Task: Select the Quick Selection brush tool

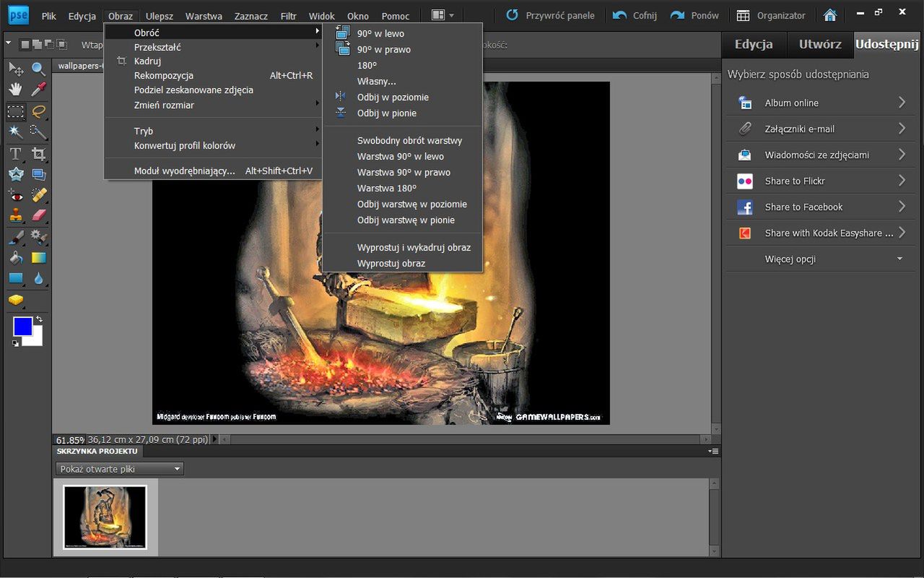Action: click(38, 131)
